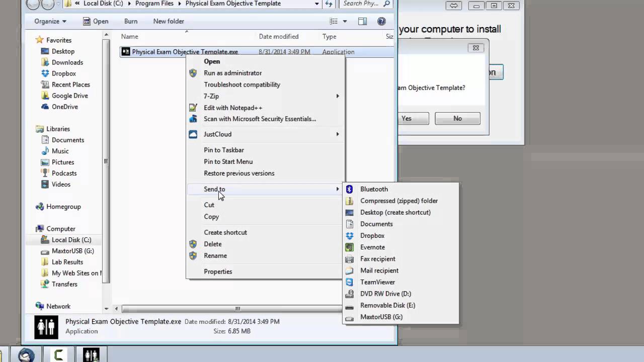The image size is (644, 362).
Task: Select Run as administrator
Action: 232,73
